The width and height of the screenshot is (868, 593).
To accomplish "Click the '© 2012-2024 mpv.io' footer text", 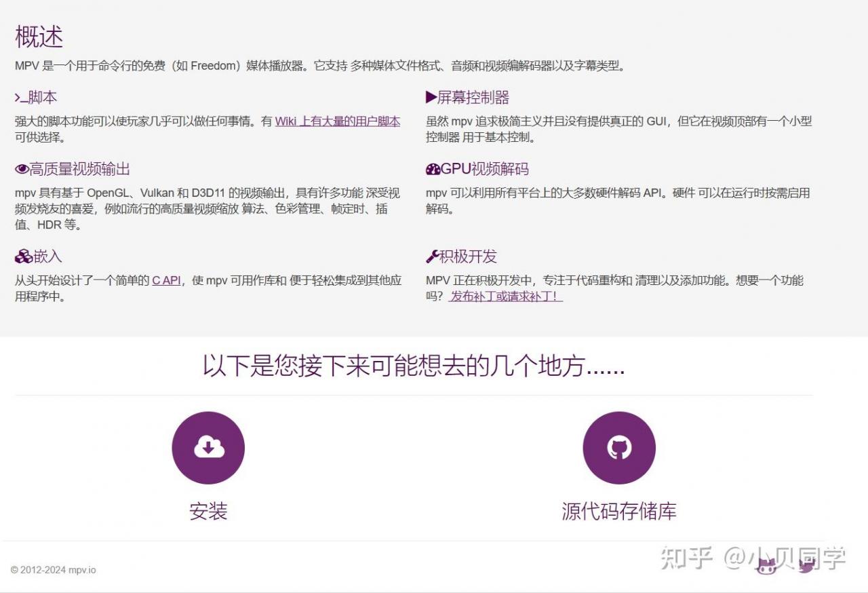I will pyautogui.click(x=54, y=570).
